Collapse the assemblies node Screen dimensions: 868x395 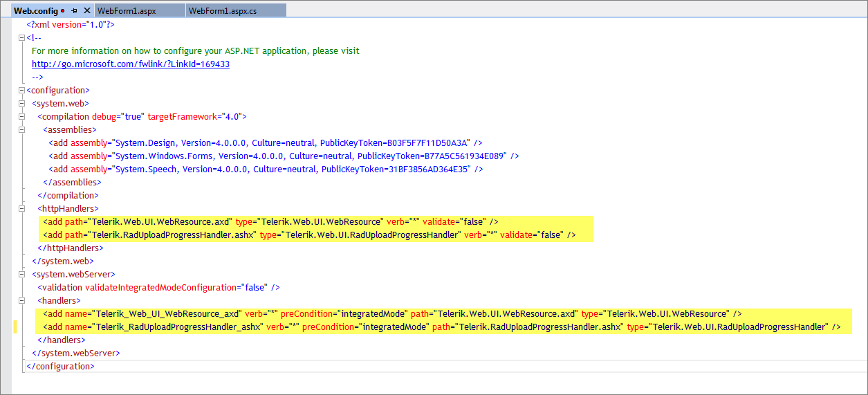pos(22,129)
